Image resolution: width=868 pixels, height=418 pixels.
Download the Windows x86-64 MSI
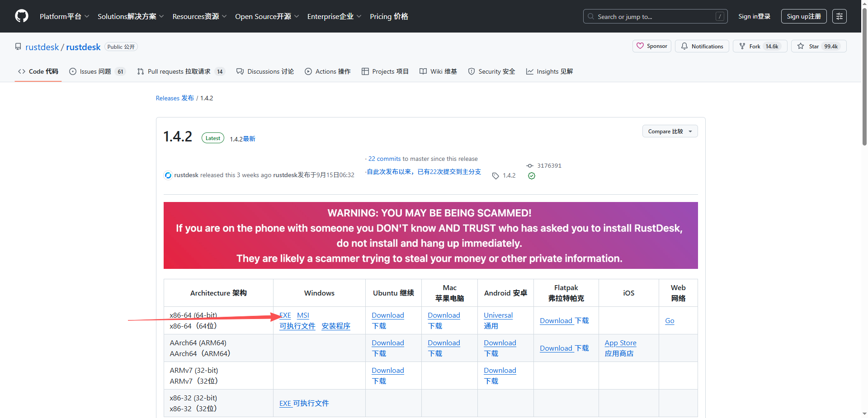point(303,315)
